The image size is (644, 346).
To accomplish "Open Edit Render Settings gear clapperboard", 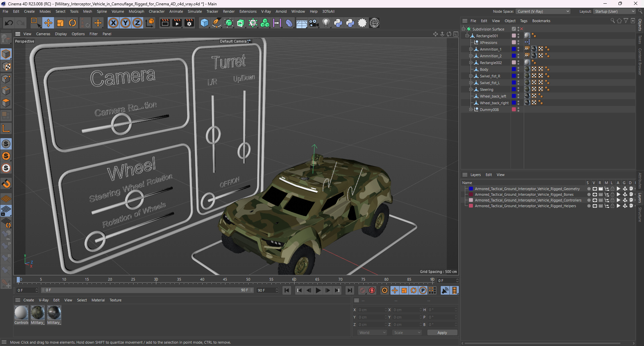I will tap(189, 23).
